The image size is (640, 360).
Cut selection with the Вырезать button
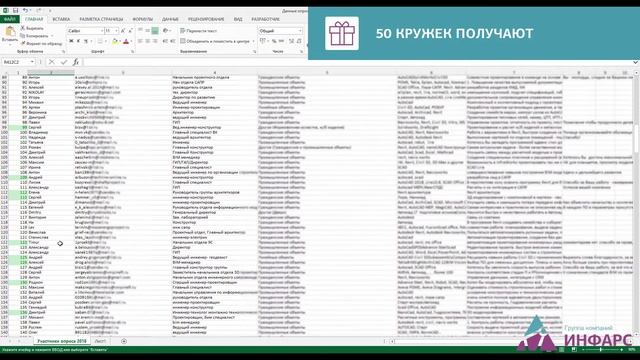32,28
